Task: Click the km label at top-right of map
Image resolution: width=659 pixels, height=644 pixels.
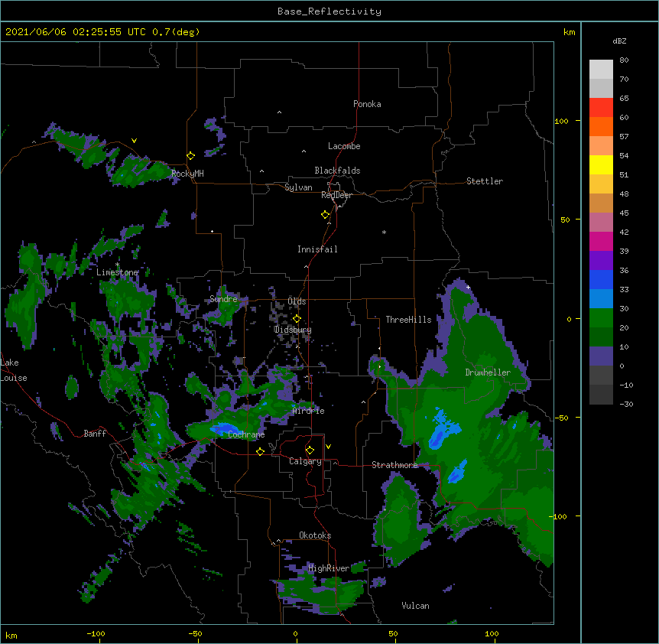Action: (569, 32)
